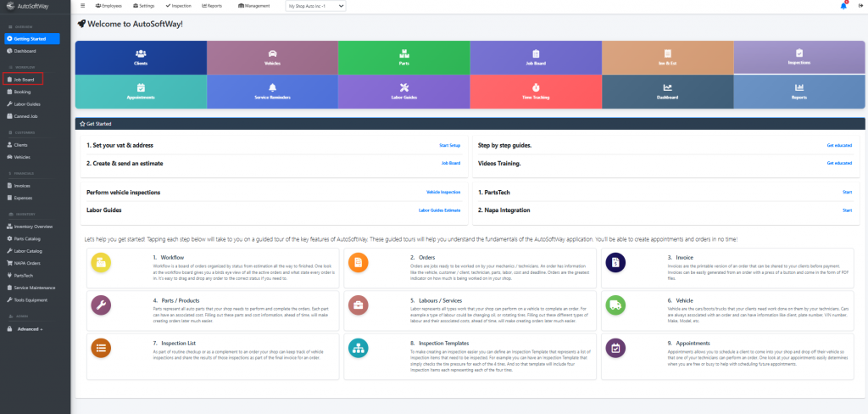Viewport: 868px width, 414px height.
Task: Open the My Shop Auto Inc shop dropdown
Action: [x=315, y=6]
